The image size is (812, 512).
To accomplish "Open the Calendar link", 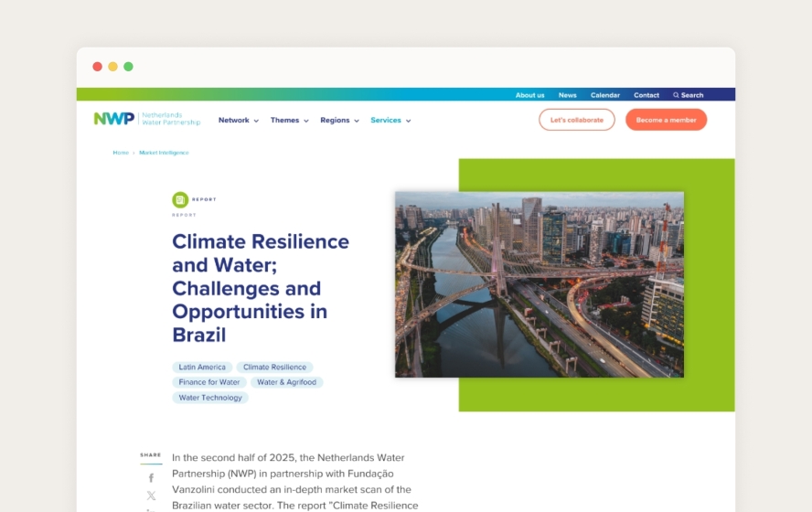I will coord(604,95).
